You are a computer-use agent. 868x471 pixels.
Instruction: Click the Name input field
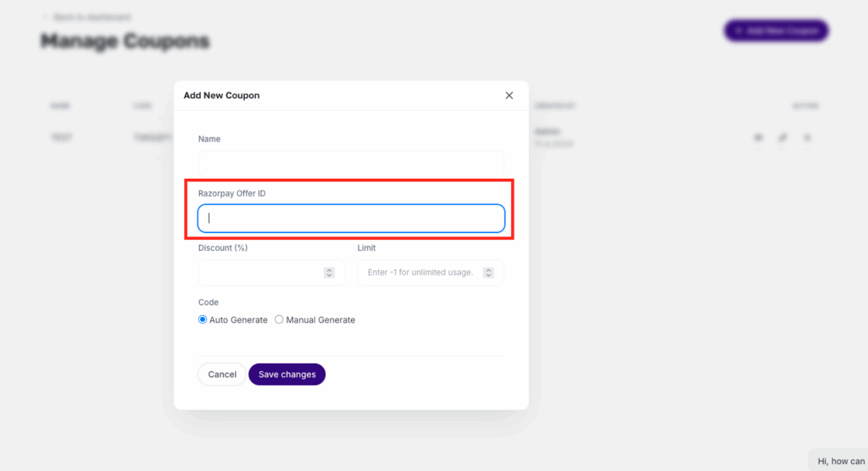(351, 163)
